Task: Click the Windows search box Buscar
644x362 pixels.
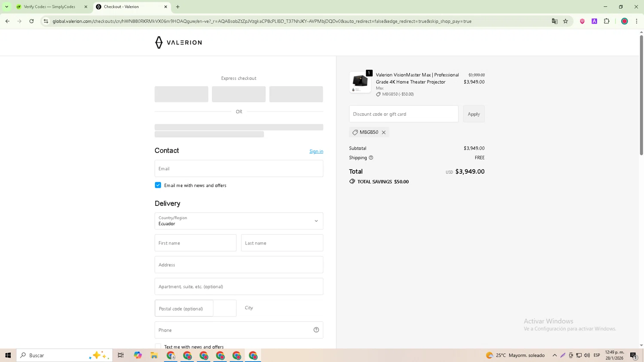Action: point(64,355)
